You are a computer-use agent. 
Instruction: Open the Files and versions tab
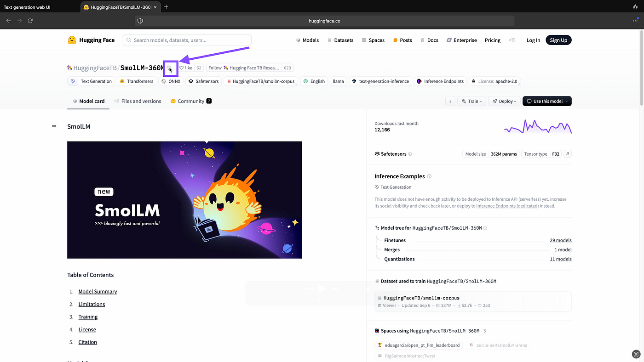click(x=138, y=101)
